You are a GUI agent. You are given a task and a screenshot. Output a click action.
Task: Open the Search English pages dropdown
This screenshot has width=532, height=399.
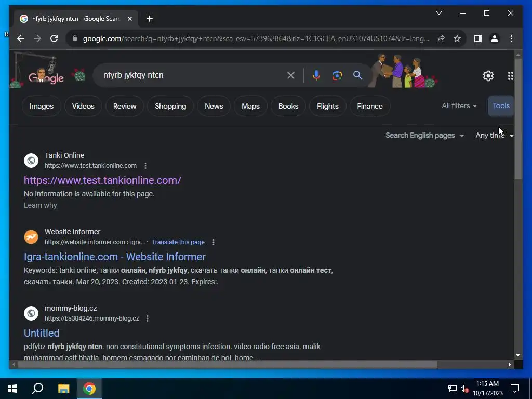(x=424, y=136)
